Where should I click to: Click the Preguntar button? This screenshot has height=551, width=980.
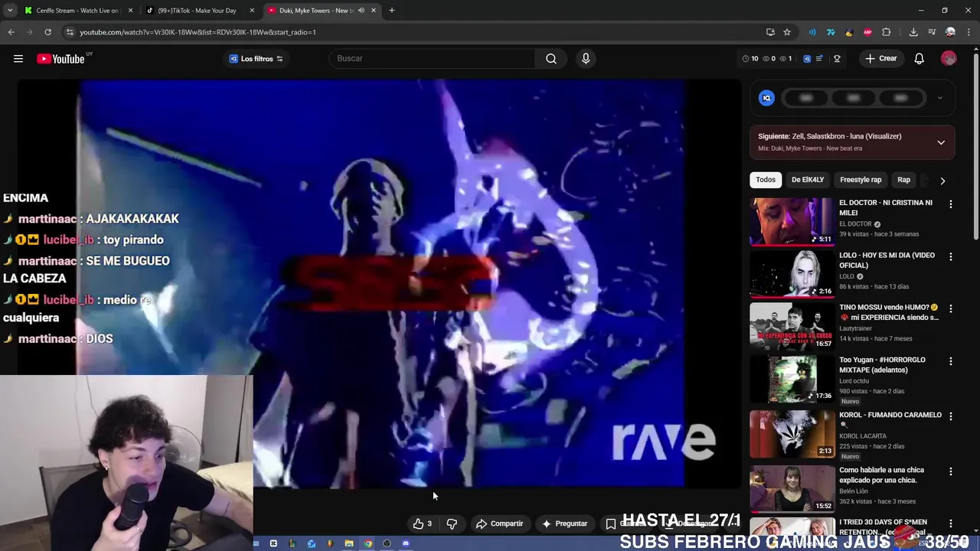coord(564,524)
